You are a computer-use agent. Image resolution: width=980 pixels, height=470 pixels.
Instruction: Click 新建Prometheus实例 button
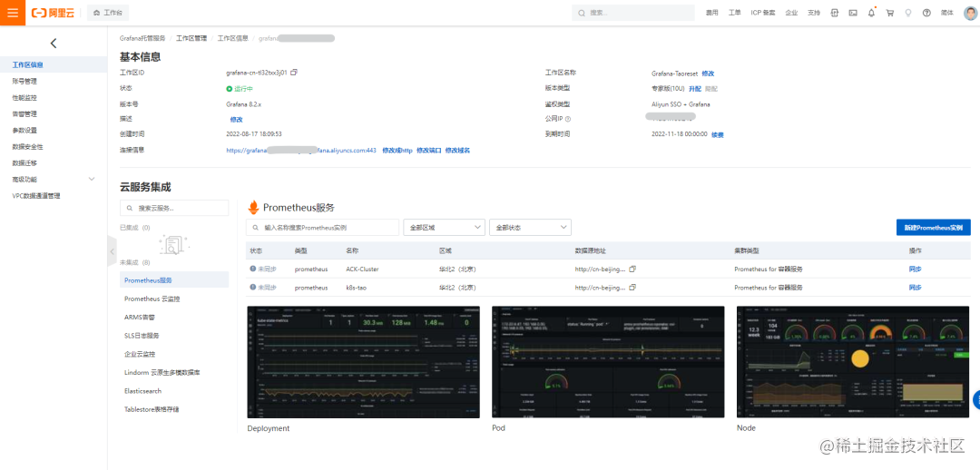click(x=933, y=228)
